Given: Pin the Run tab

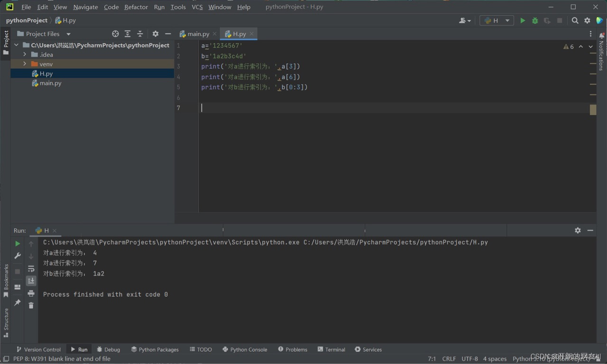Looking at the screenshot, I should pos(18,302).
